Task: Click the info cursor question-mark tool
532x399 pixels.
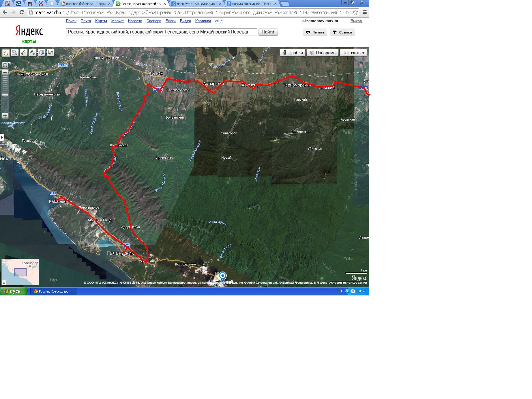Action: click(51, 53)
